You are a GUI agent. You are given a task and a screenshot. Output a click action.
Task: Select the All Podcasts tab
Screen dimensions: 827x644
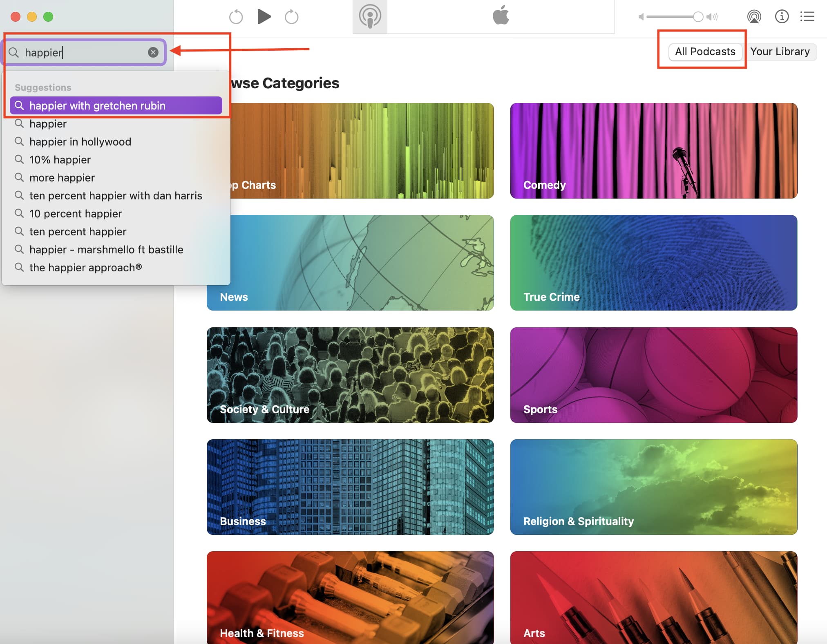point(705,52)
